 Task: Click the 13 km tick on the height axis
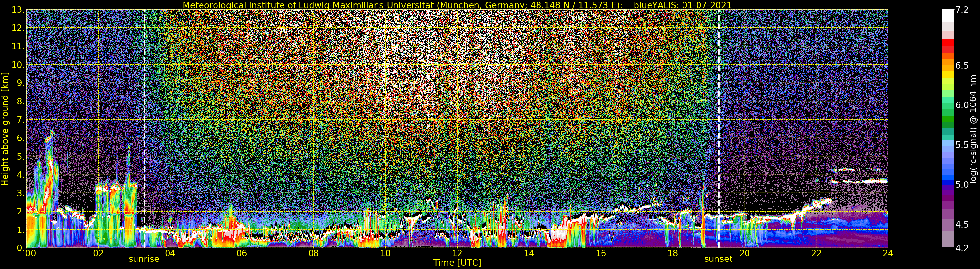pos(18,10)
